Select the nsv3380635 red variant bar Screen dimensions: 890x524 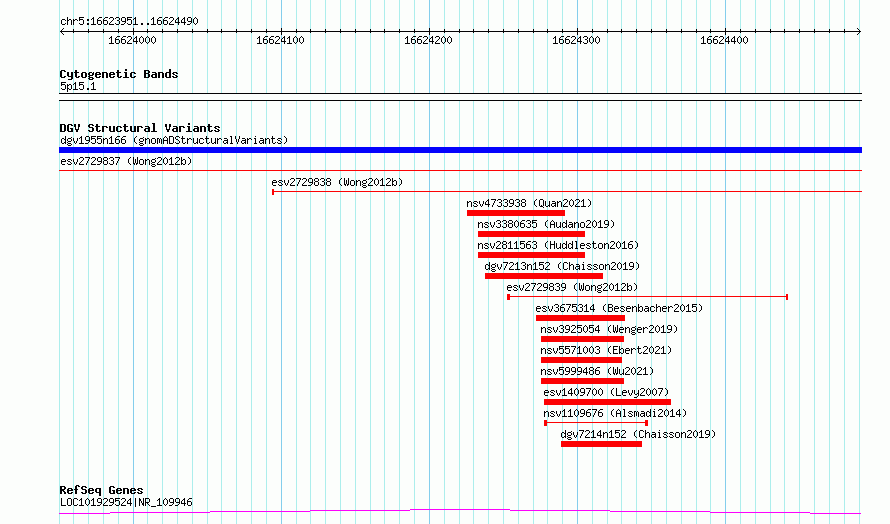coord(531,234)
